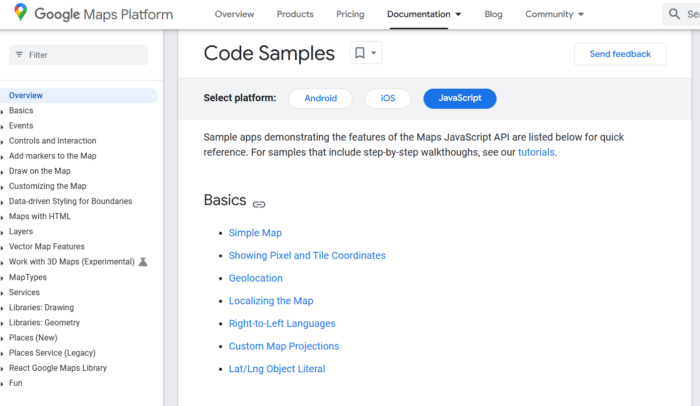Open the bookmark dropdown arrow
This screenshot has width=700, height=406.
click(374, 54)
